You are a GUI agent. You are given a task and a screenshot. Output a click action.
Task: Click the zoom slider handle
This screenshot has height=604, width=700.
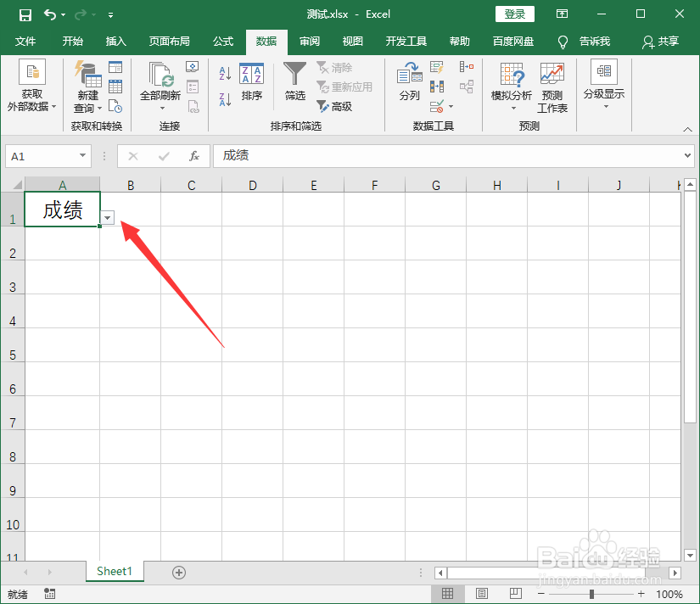[x=591, y=594]
